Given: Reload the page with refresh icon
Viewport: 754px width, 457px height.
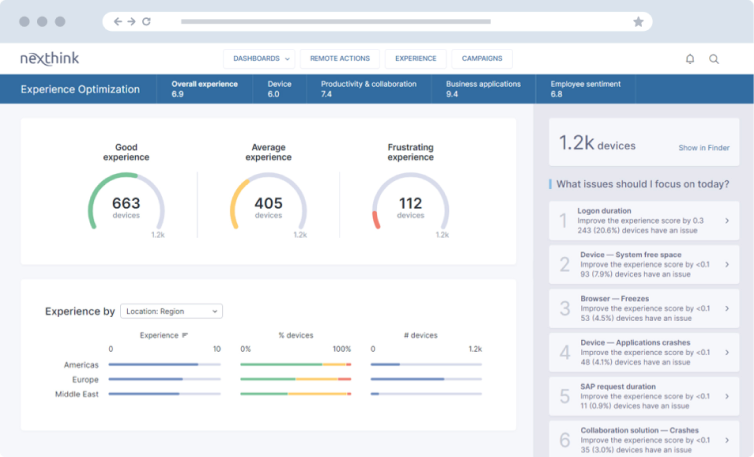Looking at the screenshot, I should (x=147, y=21).
